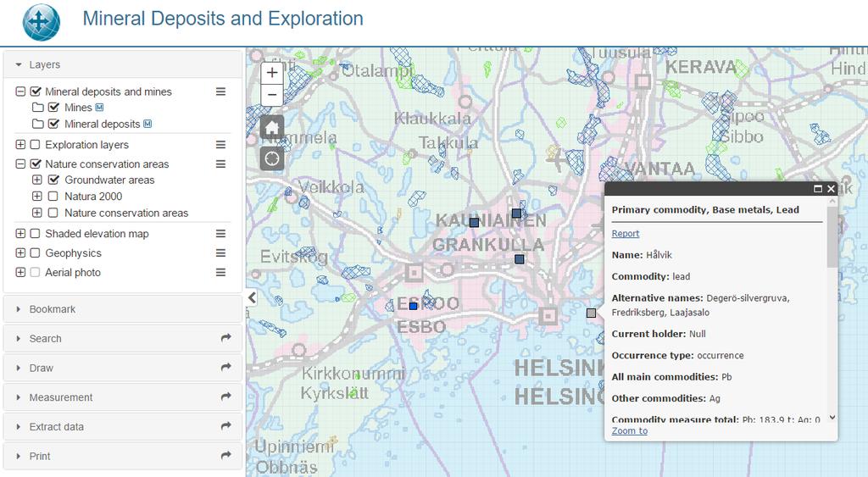Open the Bookmark section

pos(123,309)
